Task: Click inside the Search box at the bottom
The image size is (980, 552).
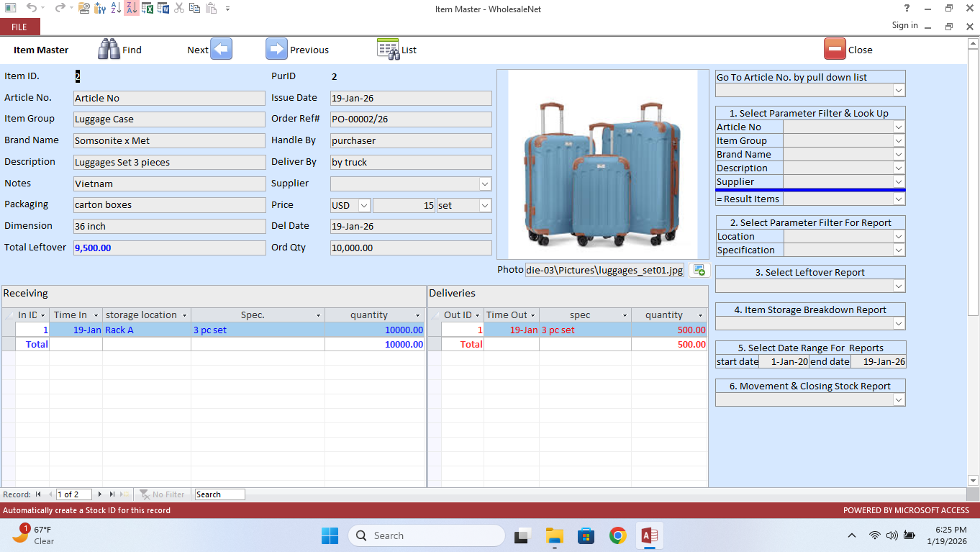Action: [219, 494]
